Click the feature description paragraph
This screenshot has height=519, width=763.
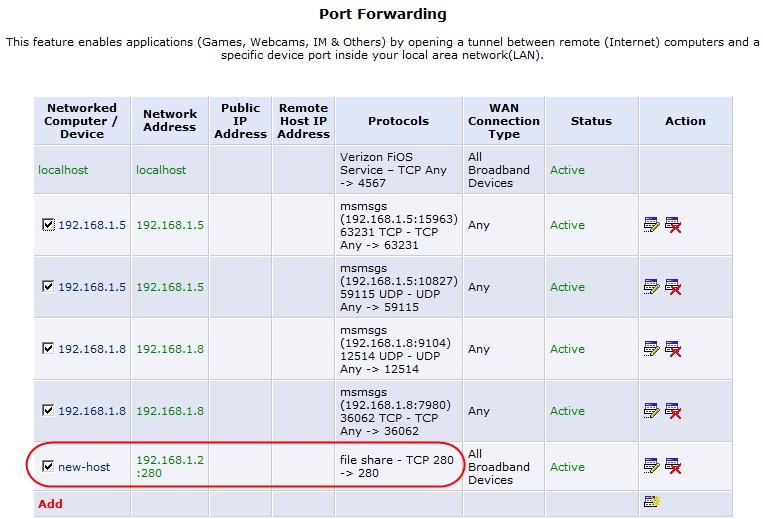click(x=382, y=49)
